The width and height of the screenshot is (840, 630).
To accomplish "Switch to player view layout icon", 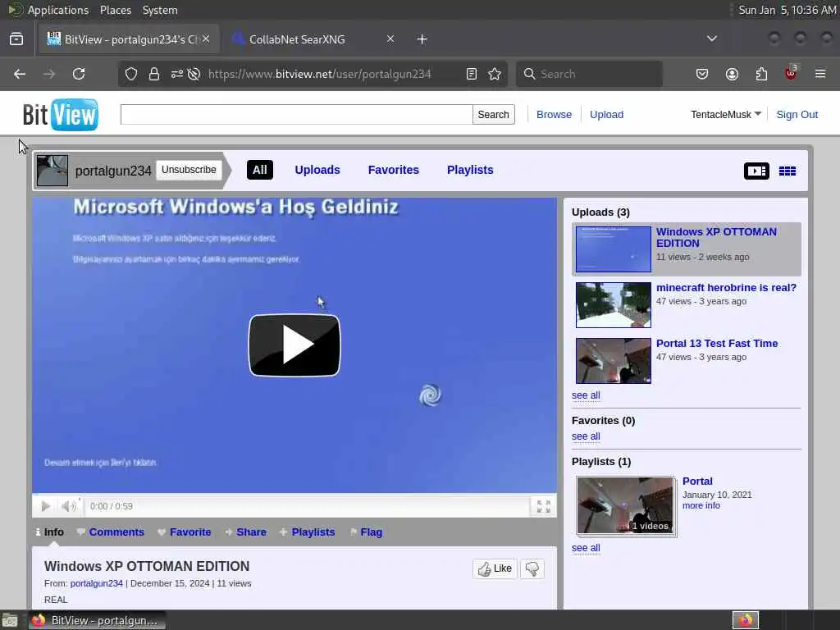I will point(756,171).
